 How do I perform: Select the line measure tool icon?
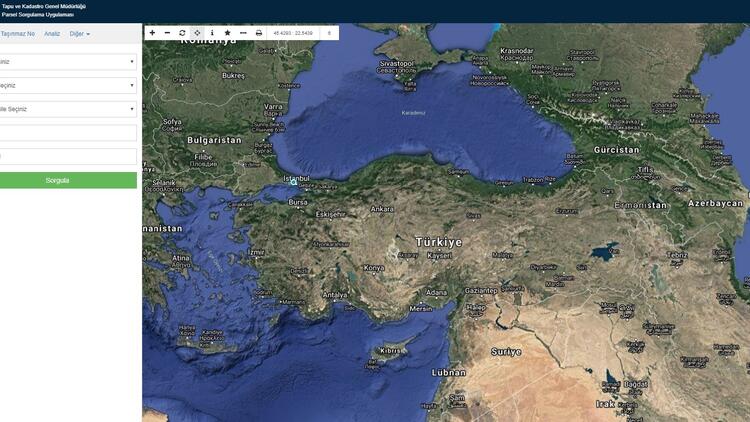(243, 33)
